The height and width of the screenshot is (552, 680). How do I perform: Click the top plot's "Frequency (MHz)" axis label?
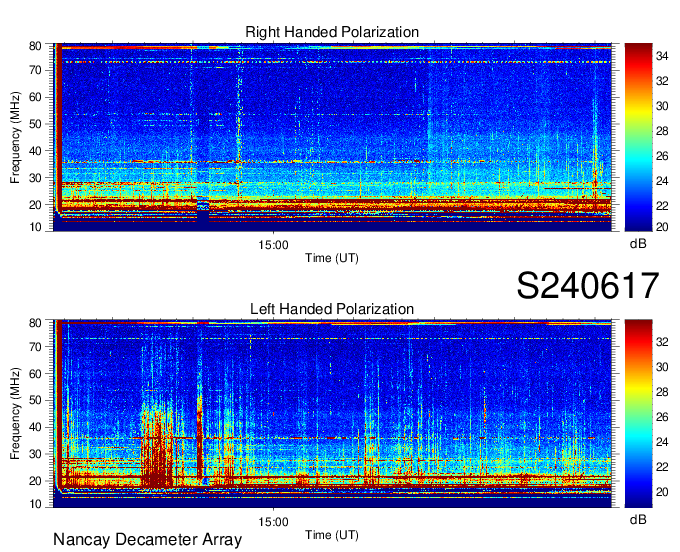15,137
